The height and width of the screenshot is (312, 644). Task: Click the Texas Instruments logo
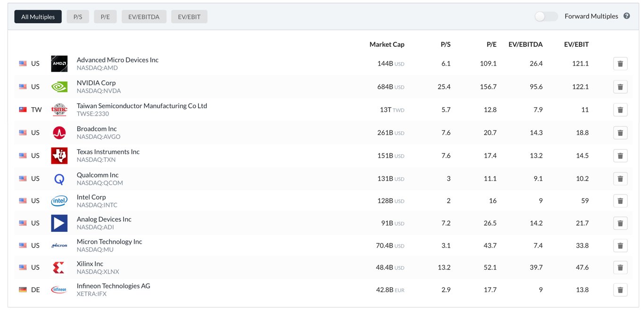[x=59, y=156]
